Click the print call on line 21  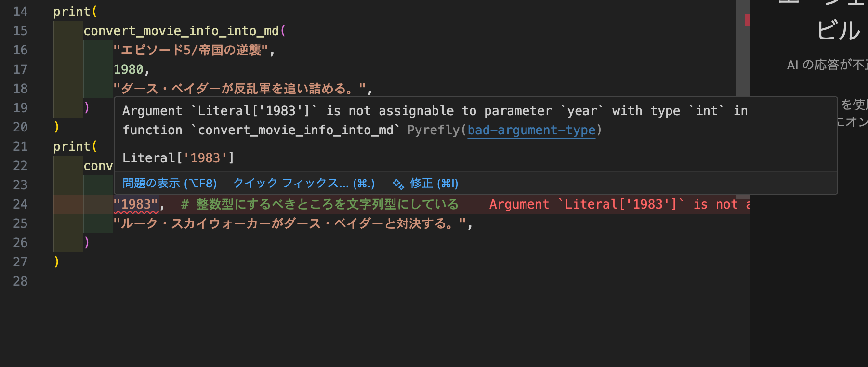[71, 147]
